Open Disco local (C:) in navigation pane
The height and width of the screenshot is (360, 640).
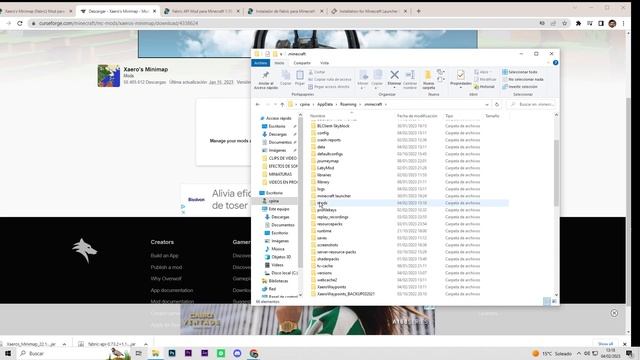[281, 273]
